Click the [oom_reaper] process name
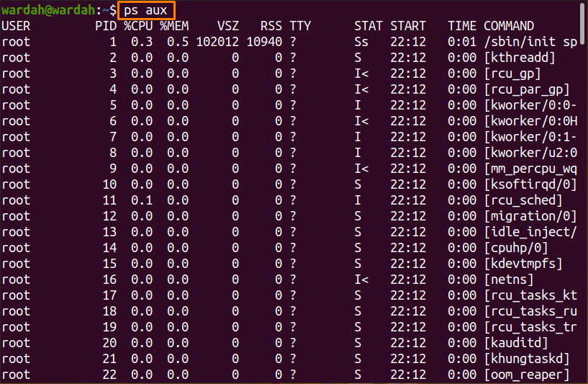The width and height of the screenshot is (588, 384). tap(527, 375)
